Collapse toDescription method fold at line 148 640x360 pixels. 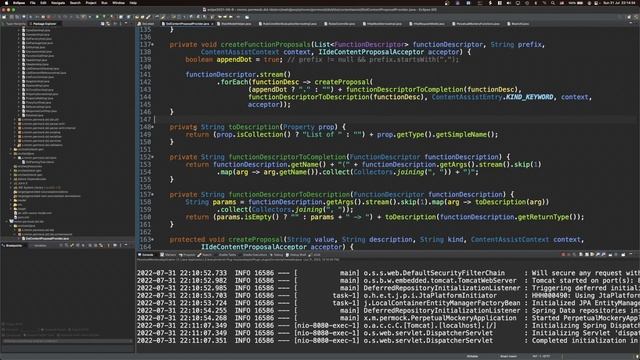(153, 127)
